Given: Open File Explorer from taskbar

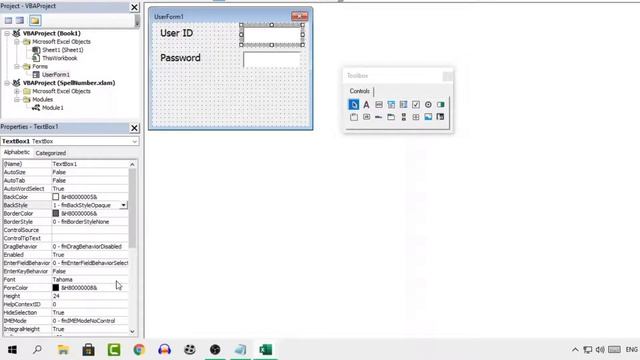Looking at the screenshot, I should (x=63, y=349).
